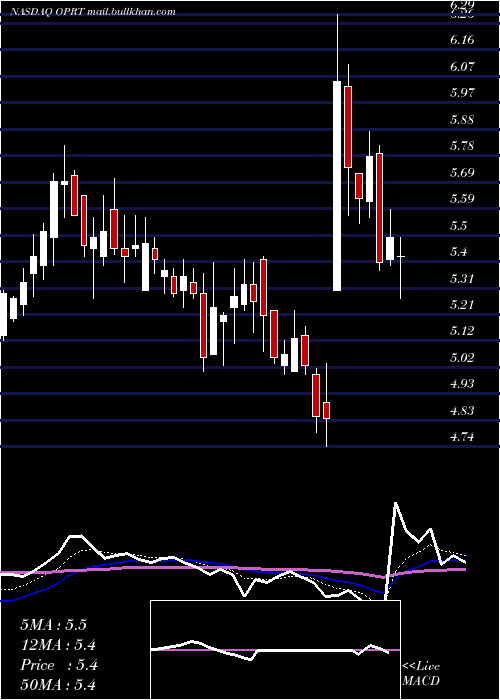
Task: Click the 5.59 price axis label
Action: click(x=462, y=199)
